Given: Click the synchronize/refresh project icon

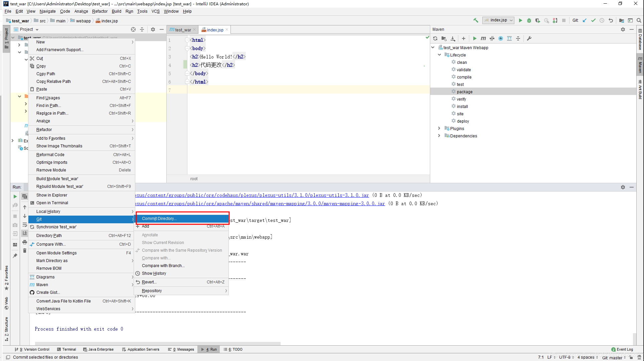Looking at the screenshot, I should [436, 38].
